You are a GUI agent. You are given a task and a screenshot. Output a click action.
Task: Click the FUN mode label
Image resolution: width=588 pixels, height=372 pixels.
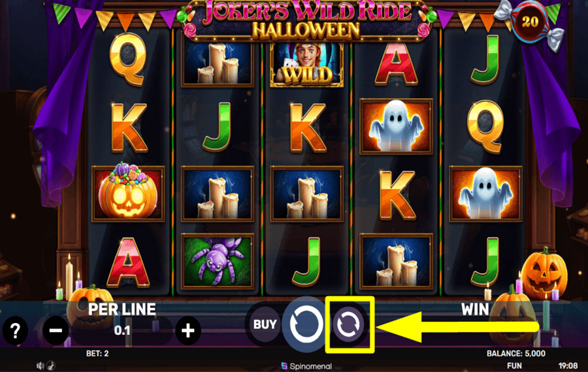point(514,365)
